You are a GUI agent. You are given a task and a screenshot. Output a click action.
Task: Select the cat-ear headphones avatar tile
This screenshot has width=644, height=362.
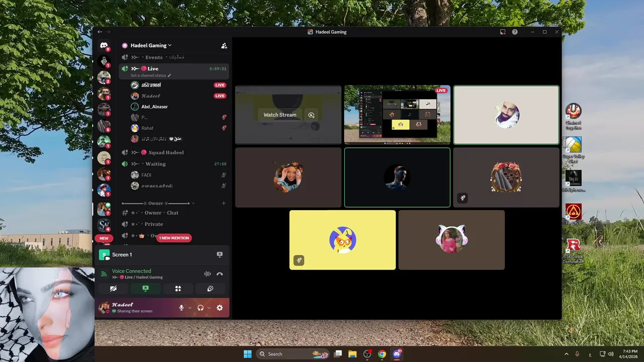point(451,240)
